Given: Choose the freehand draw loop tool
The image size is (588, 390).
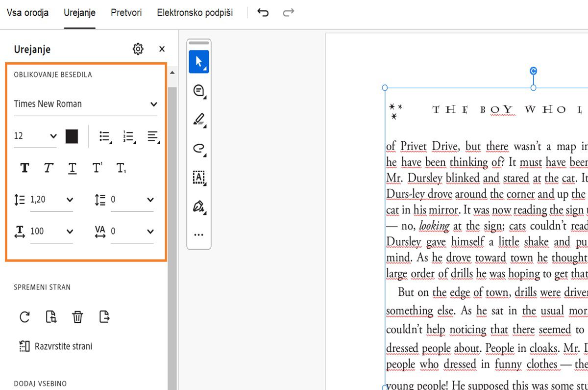Looking at the screenshot, I should [x=198, y=148].
